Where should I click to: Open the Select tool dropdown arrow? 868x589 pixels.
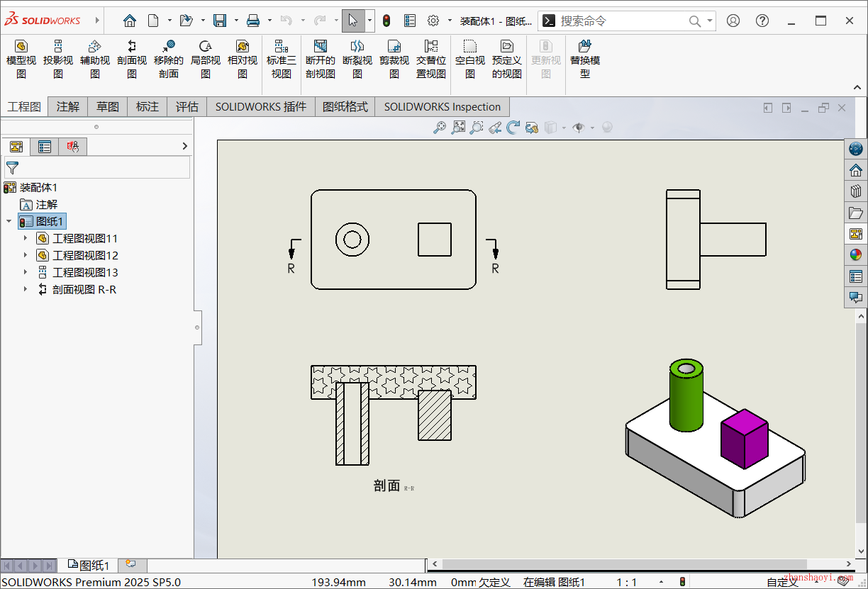click(x=369, y=21)
